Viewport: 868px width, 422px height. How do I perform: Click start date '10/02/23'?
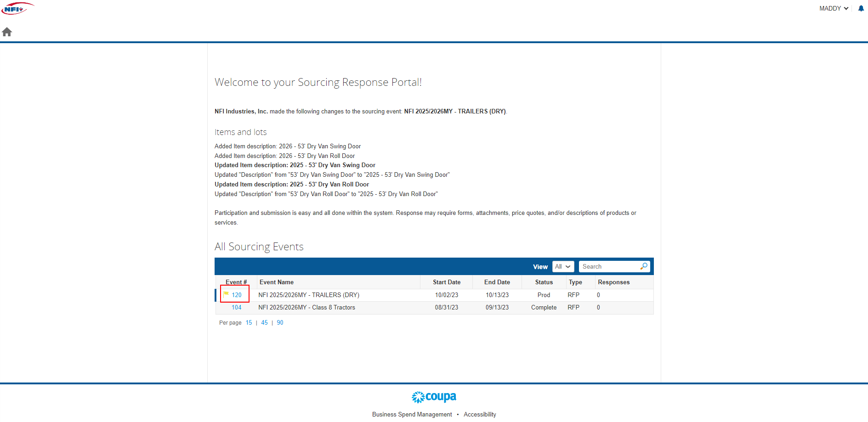click(447, 295)
